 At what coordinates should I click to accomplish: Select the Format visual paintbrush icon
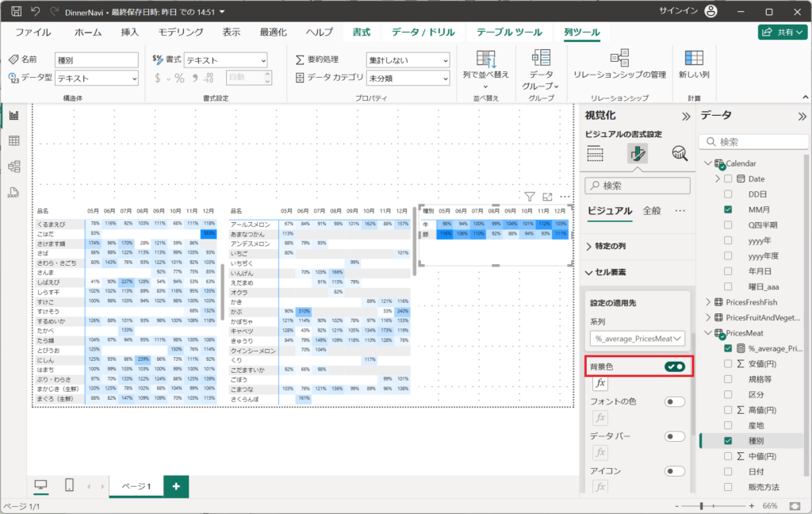(637, 154)
